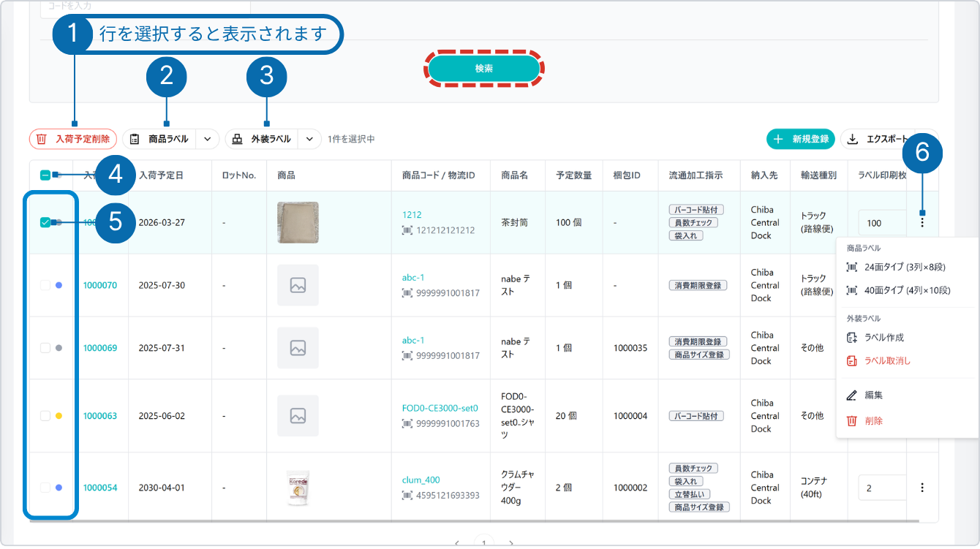This screenshot has height=549, width=980.
Task: Toggle the select-all header checkbox
Action: tap(45, 175)
